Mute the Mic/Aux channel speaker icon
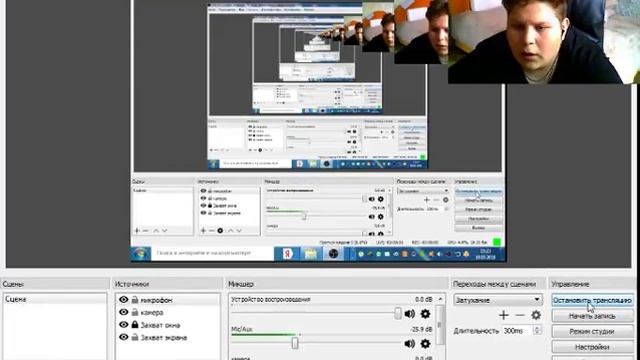This screenshot has width=640, height=360. point(409,344)
